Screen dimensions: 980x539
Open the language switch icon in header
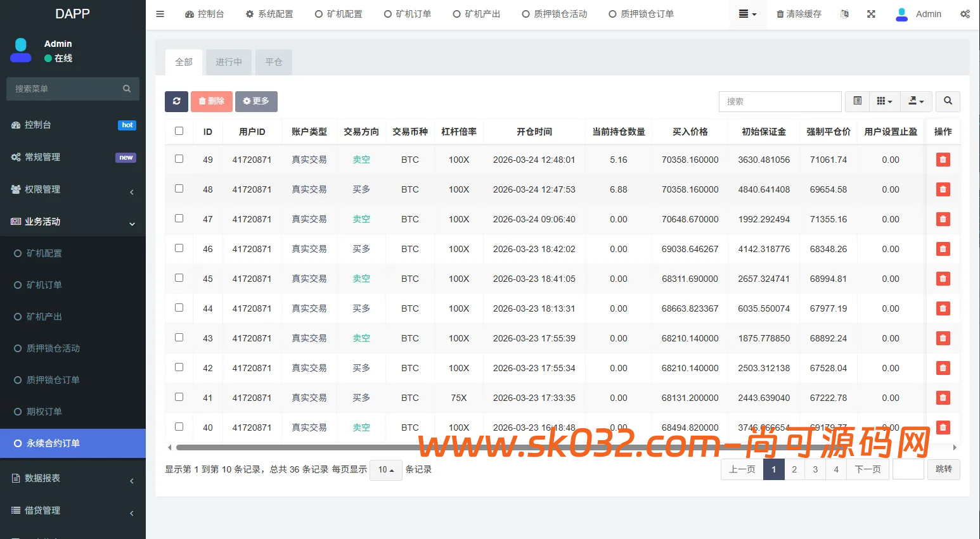click(x=844, y=14)
